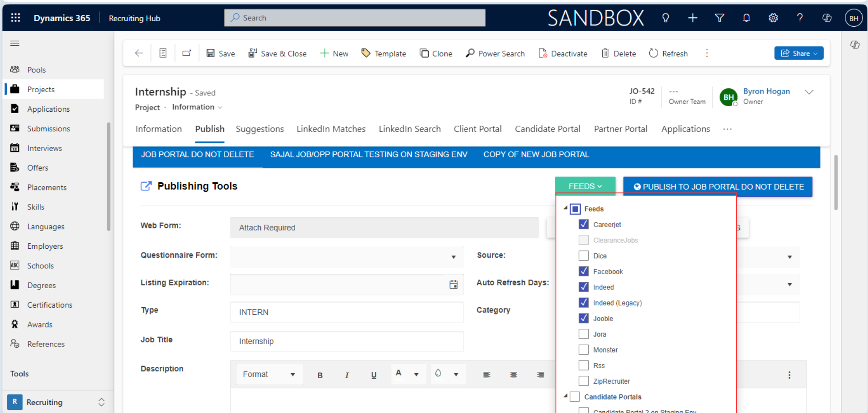The image size is (868, 413).
Task: Open the settings gear
Action: (x=773, y=18)
